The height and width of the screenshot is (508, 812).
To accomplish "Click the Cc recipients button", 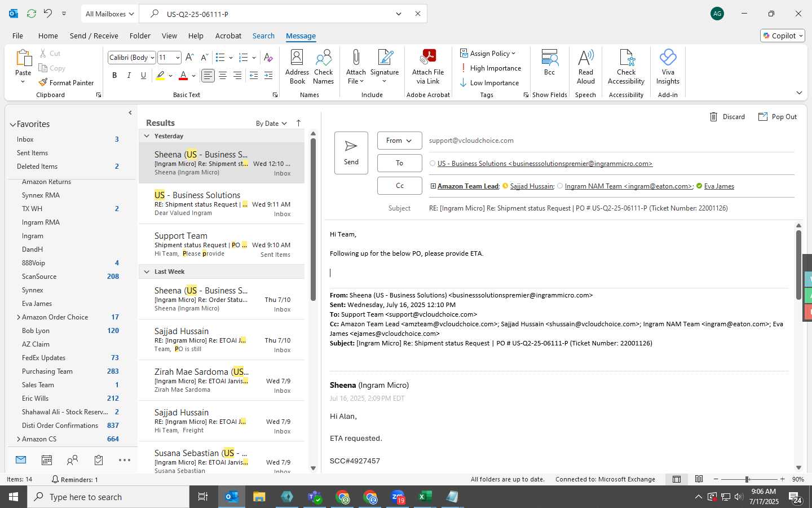I will click(400, 186).
